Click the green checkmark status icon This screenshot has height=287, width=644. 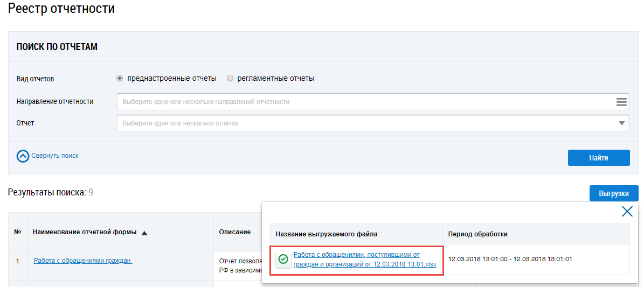click(x=283, y=260)
